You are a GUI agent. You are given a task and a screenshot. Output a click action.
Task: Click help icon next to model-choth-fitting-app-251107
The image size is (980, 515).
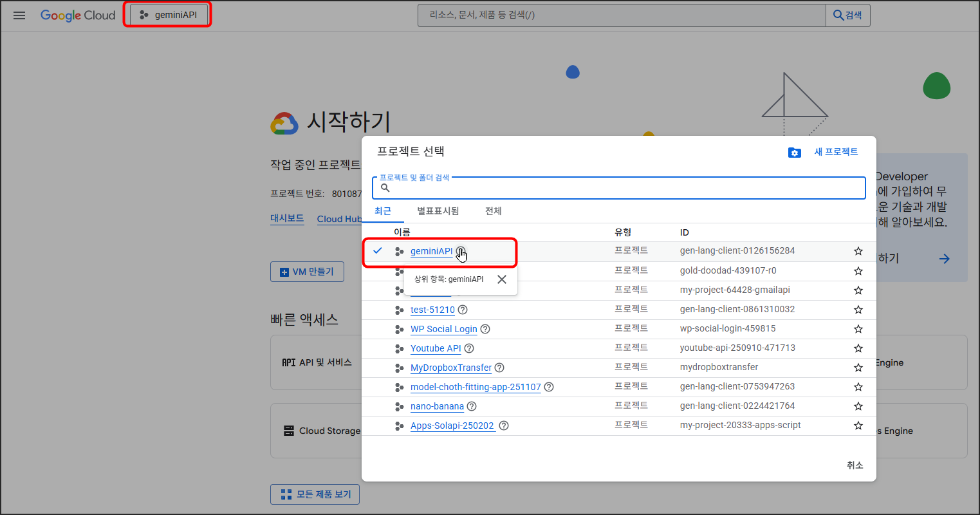(549, 387)
